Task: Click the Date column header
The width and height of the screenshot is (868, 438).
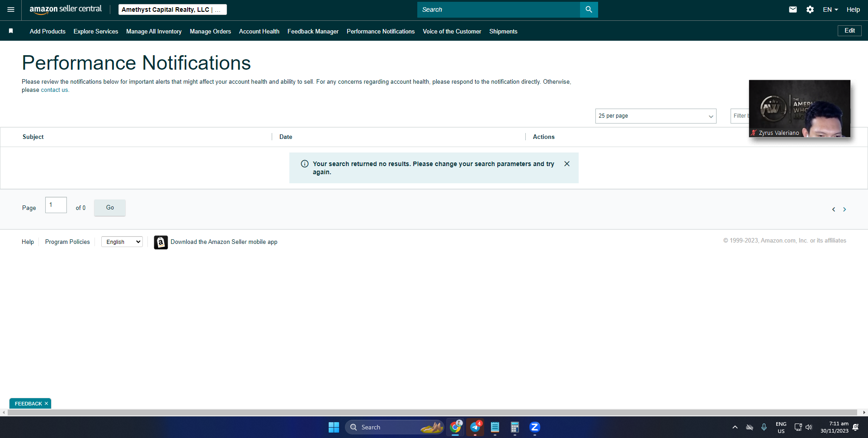Action: pyautogui.click(x=286, y=137)
